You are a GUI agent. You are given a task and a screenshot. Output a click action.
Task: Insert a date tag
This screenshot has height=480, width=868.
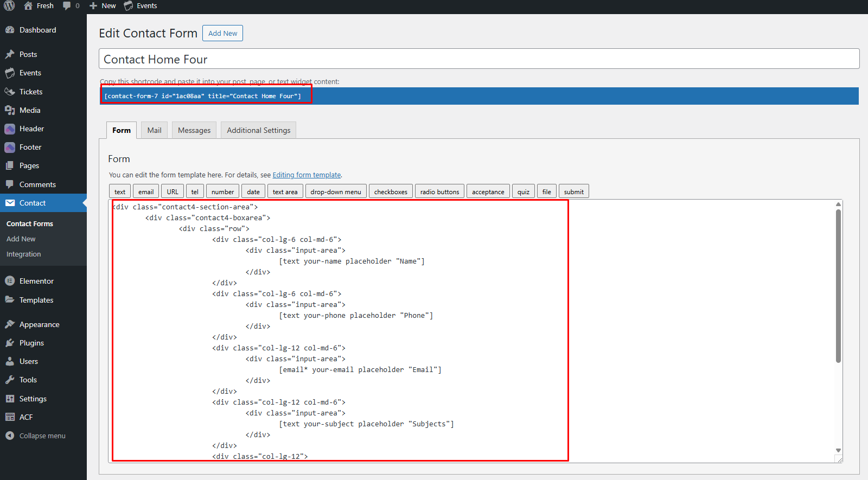[253, 191]
